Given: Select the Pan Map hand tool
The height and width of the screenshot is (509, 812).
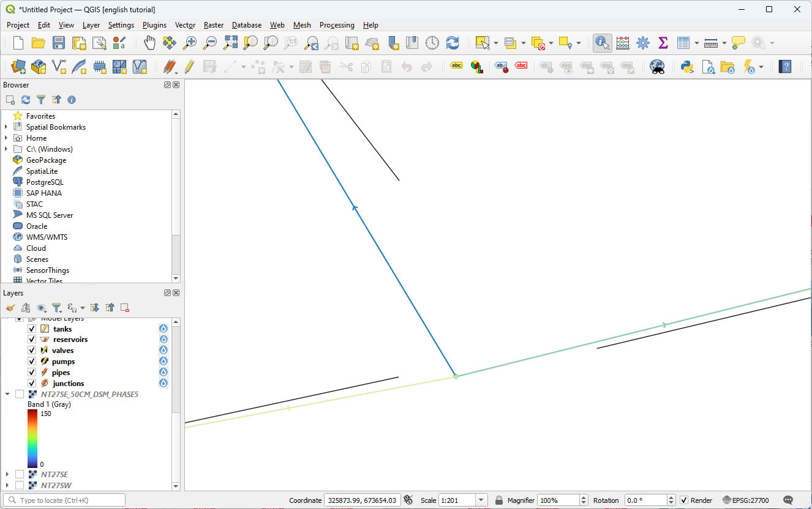Looking at the screenshot, I should [x=149, y=43].
